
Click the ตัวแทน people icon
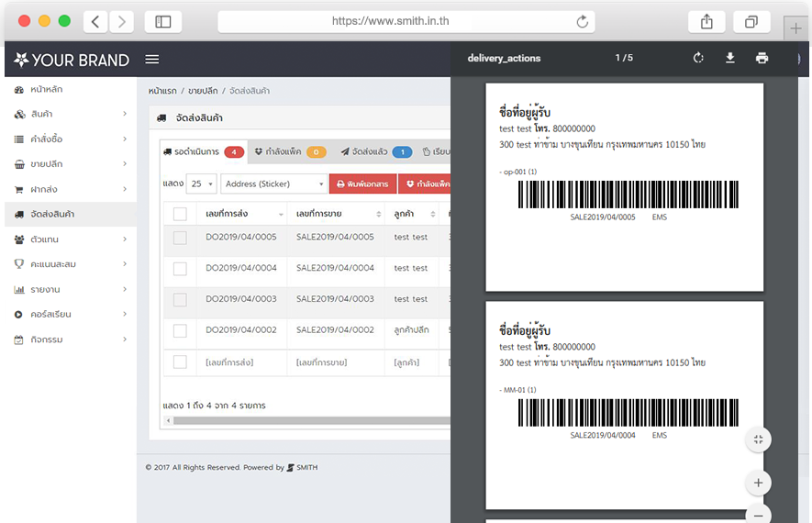(x=19, y=239)
